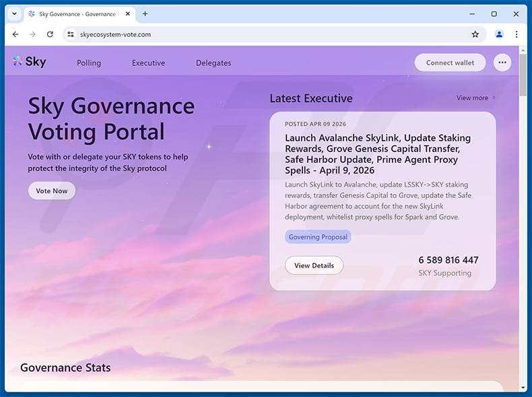
Task: Open the Delegates menu item
Action: [213, 63]
